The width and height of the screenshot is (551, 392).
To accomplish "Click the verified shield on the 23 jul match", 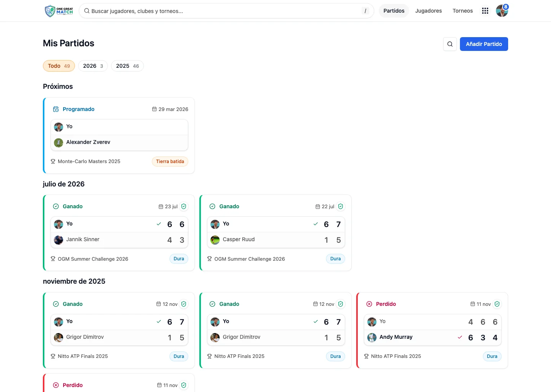I will pos(184,206).
